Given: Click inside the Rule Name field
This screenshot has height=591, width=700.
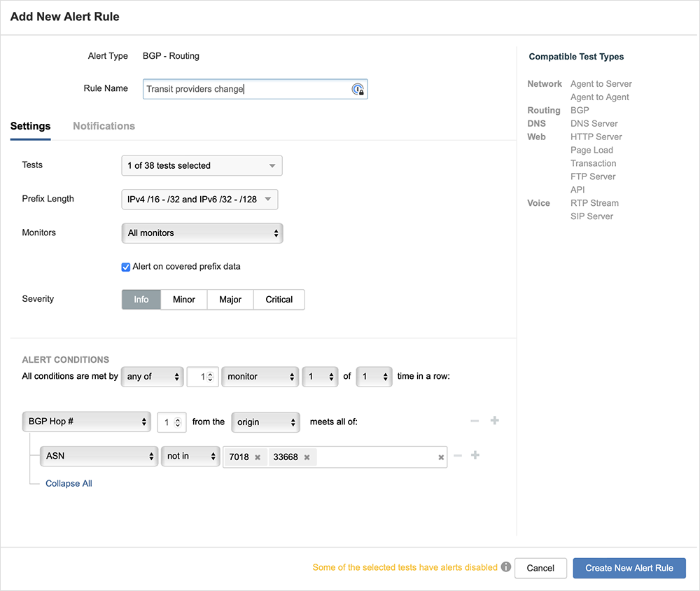Looking at the screenshot, I should coord(238,89).
